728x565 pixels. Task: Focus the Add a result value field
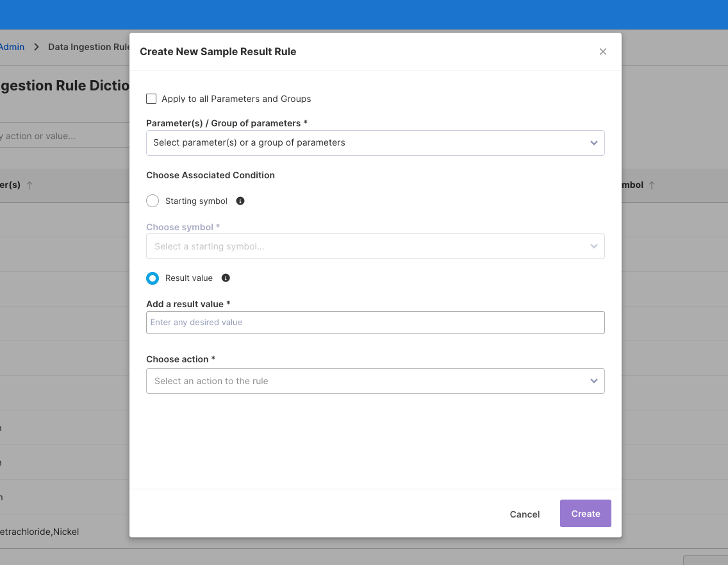click(x=375, y=323)
